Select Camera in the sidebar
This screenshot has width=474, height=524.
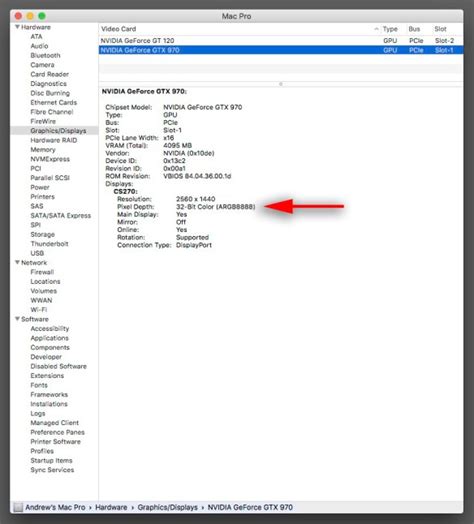pos(42,64)
